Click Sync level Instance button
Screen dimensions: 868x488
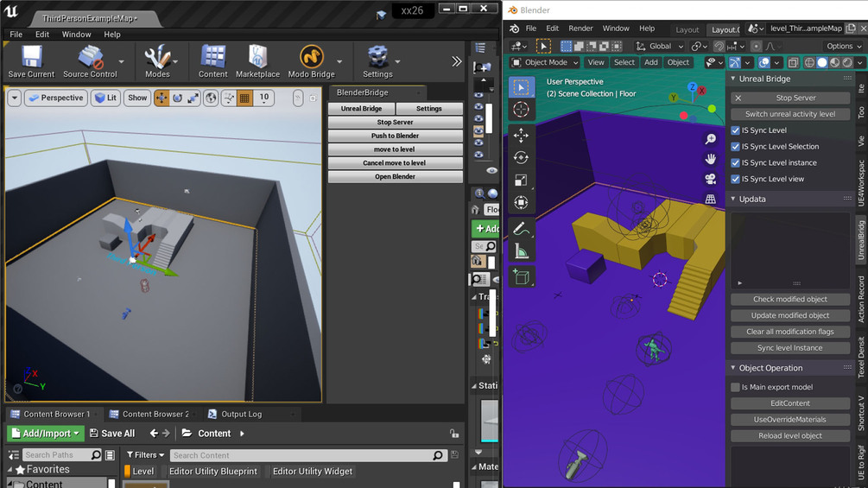coord(790,348)
